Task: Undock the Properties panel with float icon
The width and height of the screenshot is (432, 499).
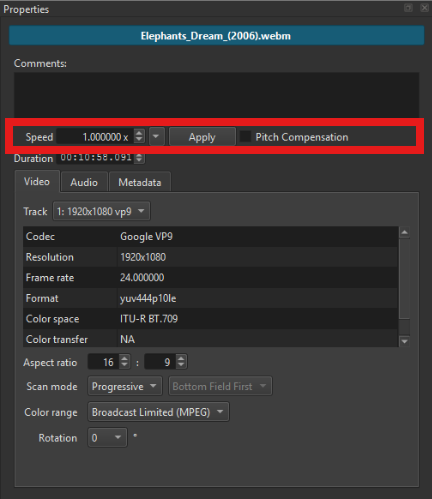Action: (408, 8)
